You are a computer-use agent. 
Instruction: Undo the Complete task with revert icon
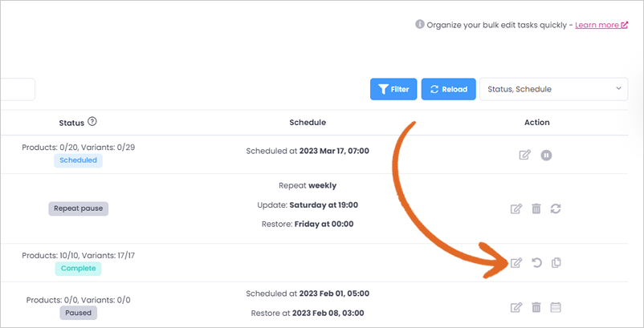[536, 263]
